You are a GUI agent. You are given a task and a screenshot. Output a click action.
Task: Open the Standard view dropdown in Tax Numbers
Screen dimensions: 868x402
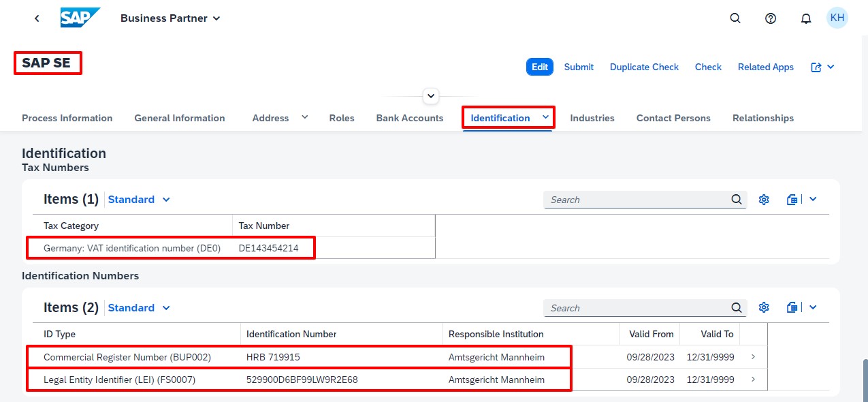click(x=139, y=200)
